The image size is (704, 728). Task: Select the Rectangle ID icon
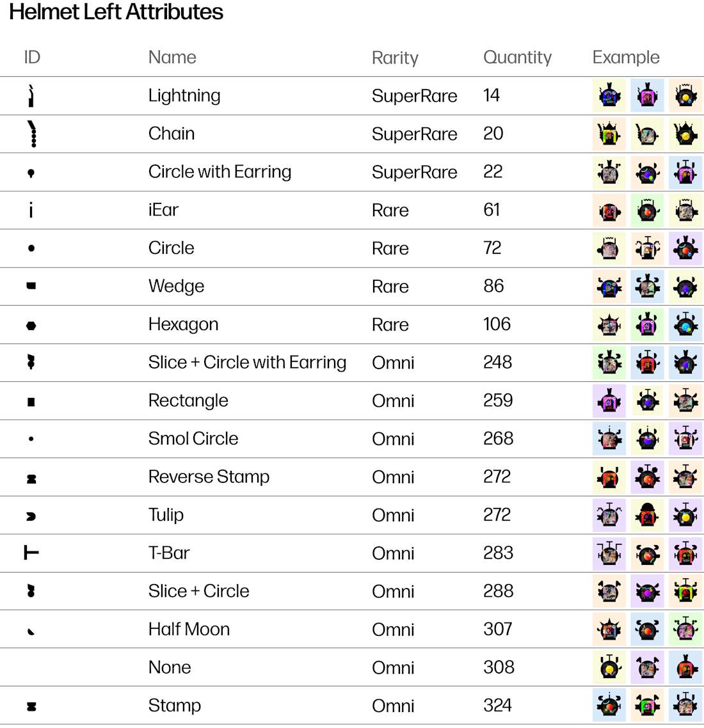pyautogui.click(x=31, y=402)
